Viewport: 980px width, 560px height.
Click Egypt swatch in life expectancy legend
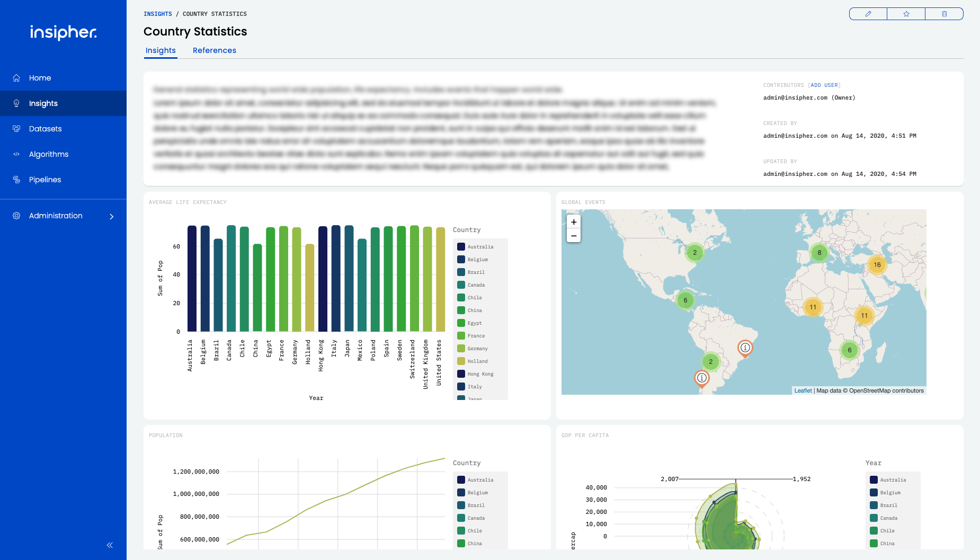point(461,323)
